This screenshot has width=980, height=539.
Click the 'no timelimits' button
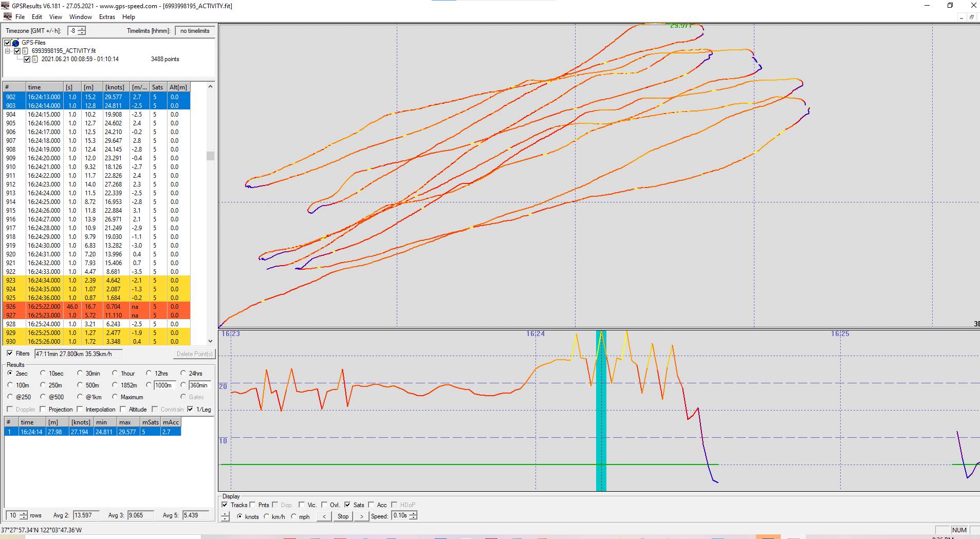[195, 31]
